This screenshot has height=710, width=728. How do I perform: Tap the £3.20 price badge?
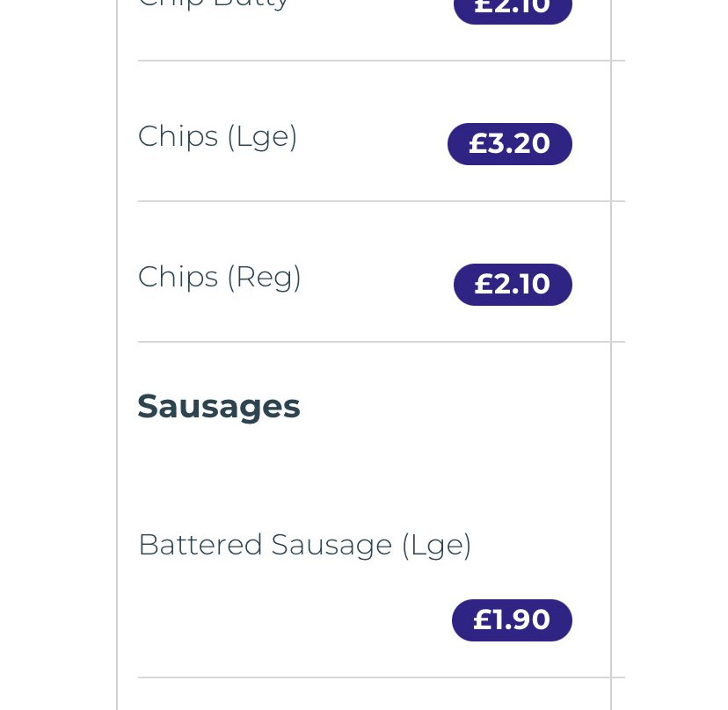tap(509, 144)
